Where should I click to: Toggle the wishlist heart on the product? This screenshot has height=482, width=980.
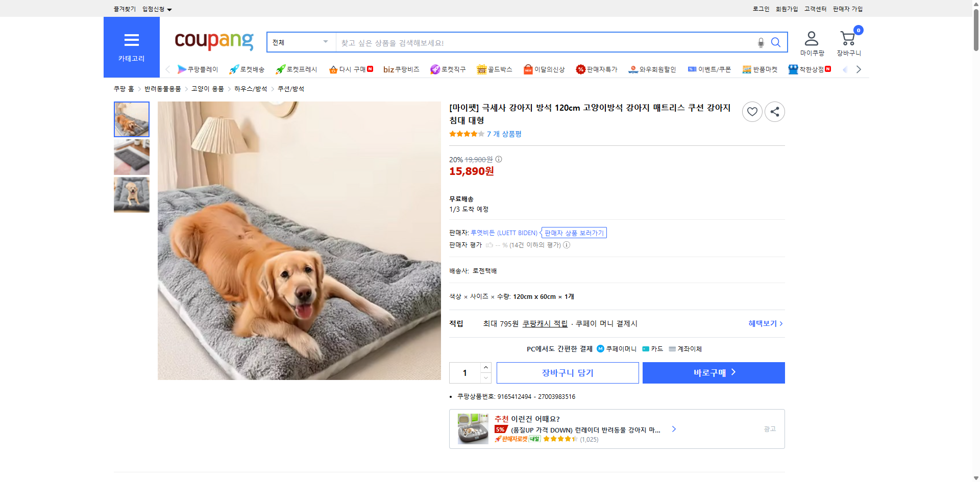tap(752, 111)
